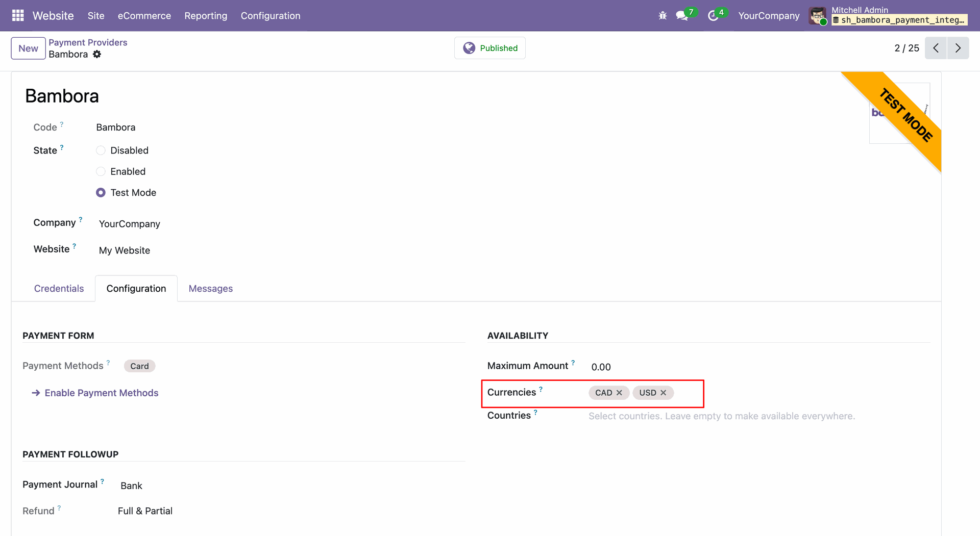Edit the Maximum Amount value field
The width and height of the screenshot is (980, 536).
pyautogui.click(x=601, y=367)
